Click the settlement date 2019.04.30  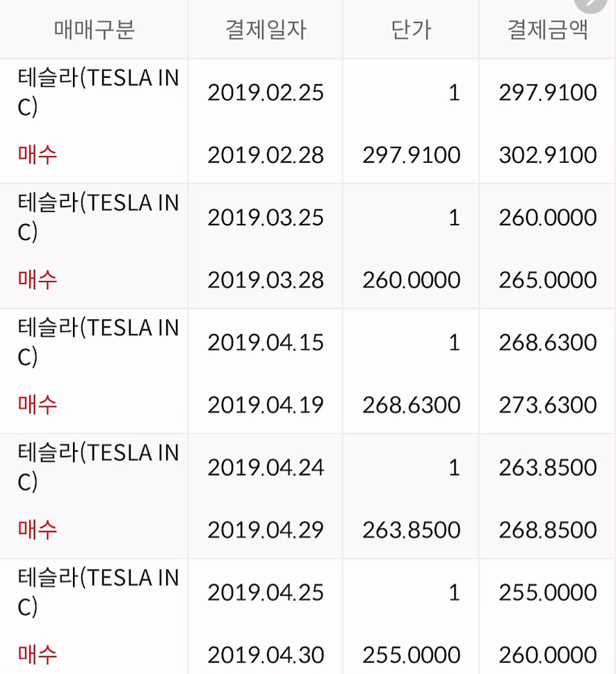pyautogui.click(x=266, y=655)
